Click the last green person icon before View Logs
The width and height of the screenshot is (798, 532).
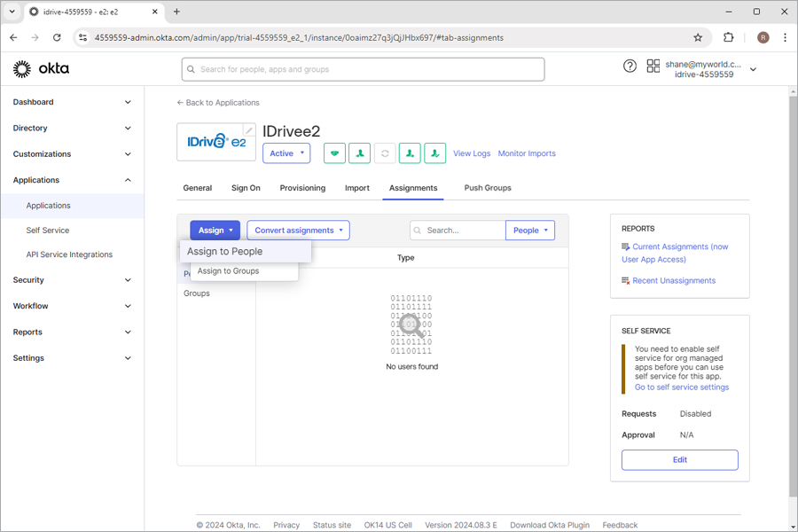tap(435, 153)
